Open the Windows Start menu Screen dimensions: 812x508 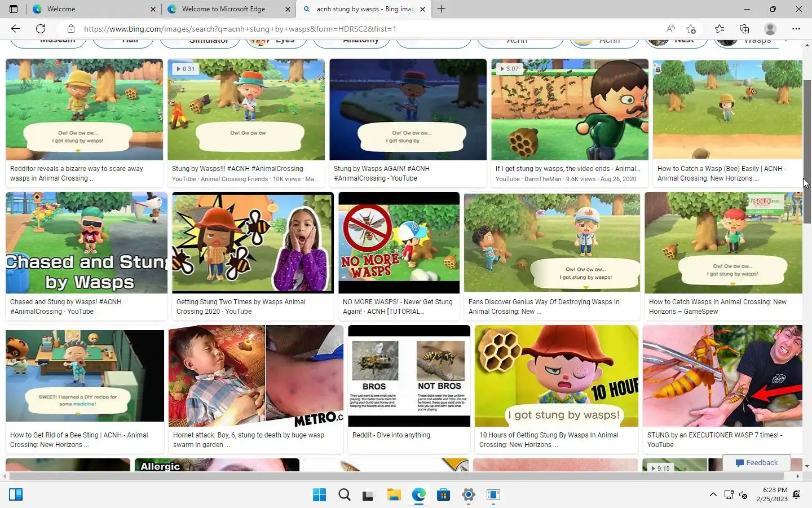[319, 495]
